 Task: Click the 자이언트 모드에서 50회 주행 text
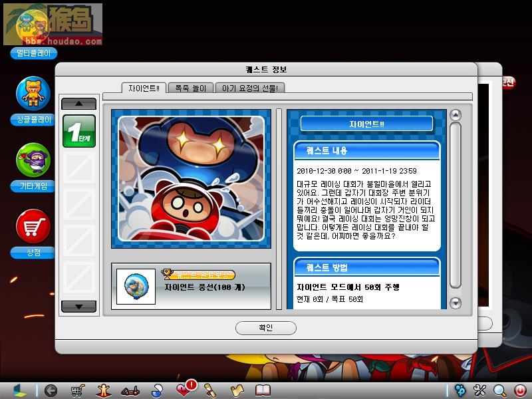(348, 287)
